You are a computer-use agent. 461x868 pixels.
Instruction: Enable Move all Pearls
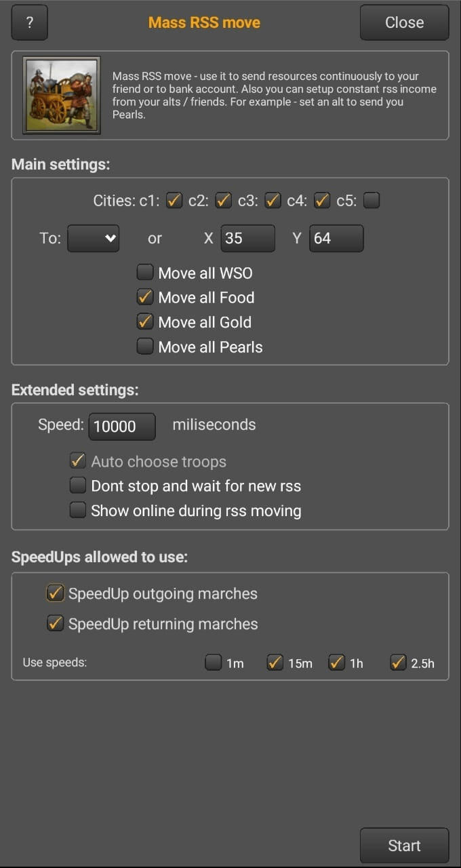coord(145,347)
